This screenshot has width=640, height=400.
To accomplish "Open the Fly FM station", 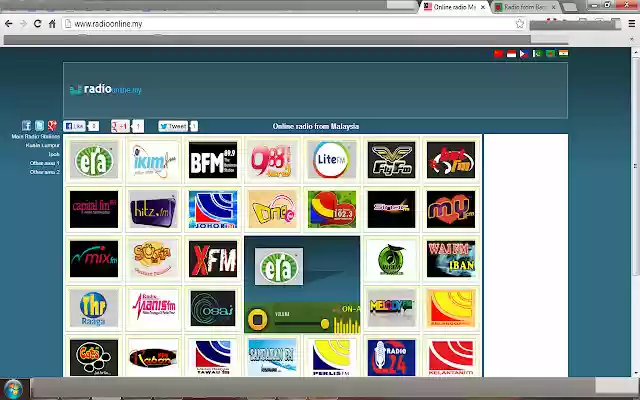I will (x=391, y=160).
